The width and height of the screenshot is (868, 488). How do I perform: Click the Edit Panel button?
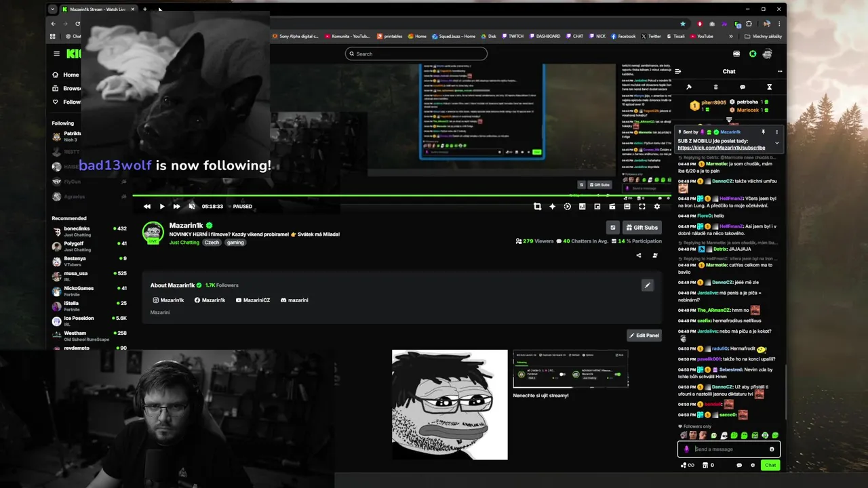click(x=644, y=335)
